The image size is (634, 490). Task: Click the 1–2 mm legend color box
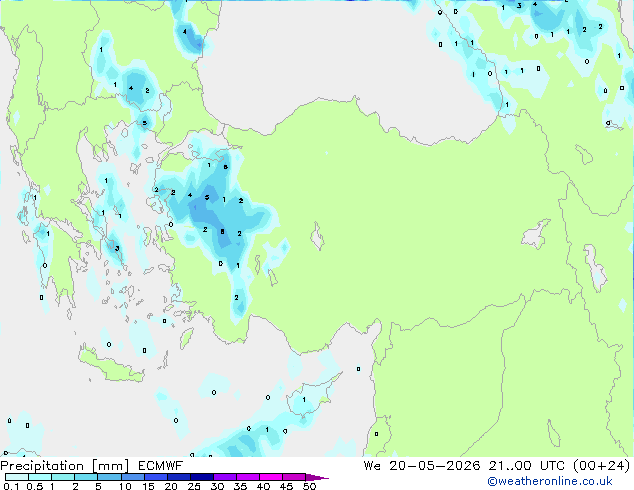[63, 477]
